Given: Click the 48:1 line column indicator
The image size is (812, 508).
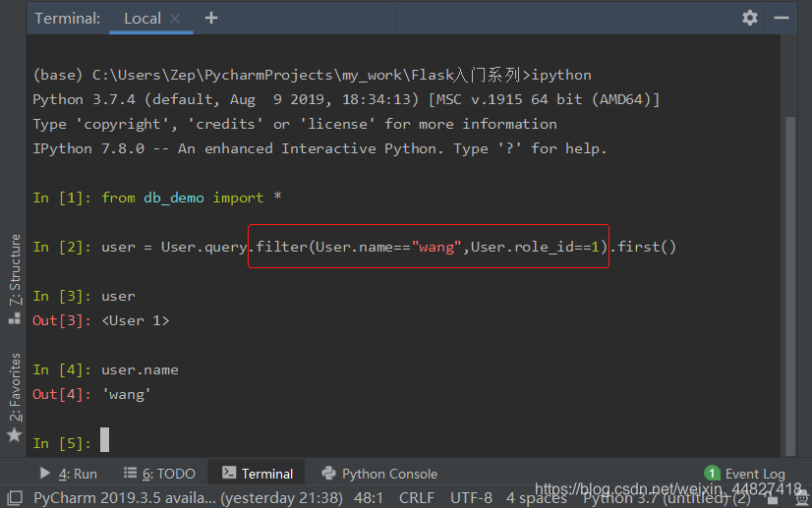Looking at the screenshot, I should [x=369, y=498].
